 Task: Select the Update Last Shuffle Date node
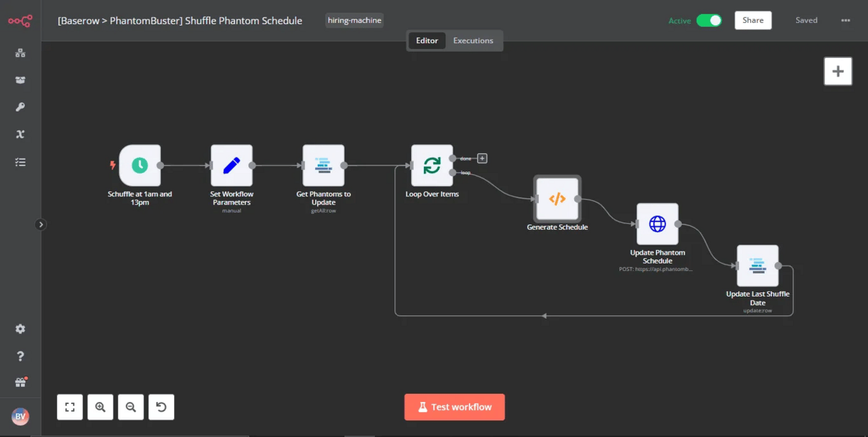(x=758, y=266)
